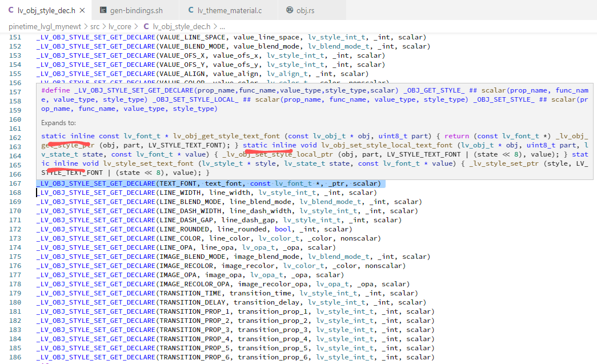Image resolution: width=597 pixels, height=364 pixels.
Task: Click the Rust icon on obj.rs tab
Action: pyautogui.click(x=290, y=10)
